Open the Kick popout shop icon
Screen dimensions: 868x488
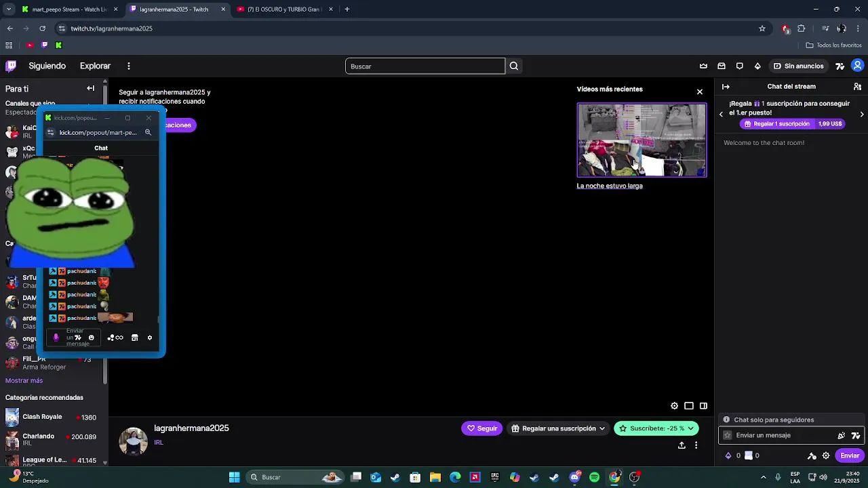[134, 338]
